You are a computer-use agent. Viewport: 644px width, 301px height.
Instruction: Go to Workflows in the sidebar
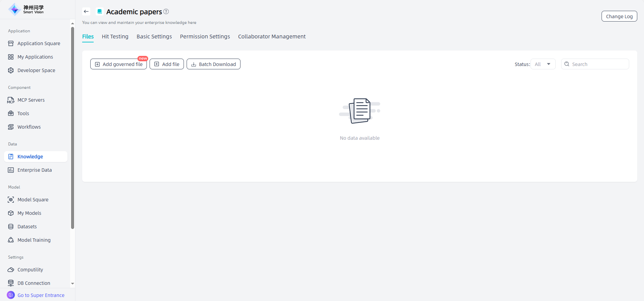coord(29,127)
